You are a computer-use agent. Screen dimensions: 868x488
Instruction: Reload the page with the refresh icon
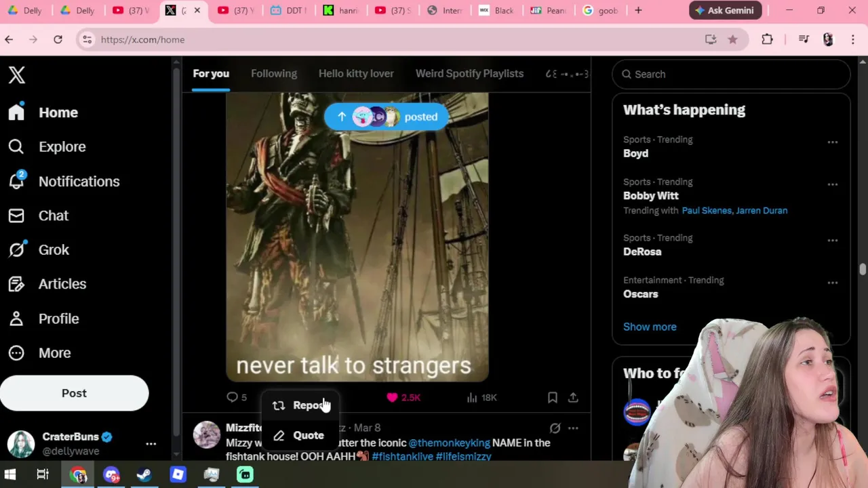[x=58, y=39]
